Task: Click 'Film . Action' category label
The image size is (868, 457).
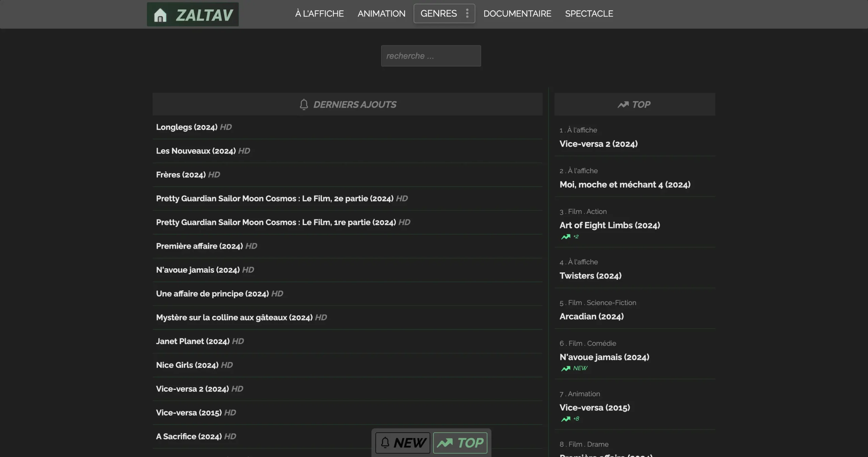Action: 587,211
